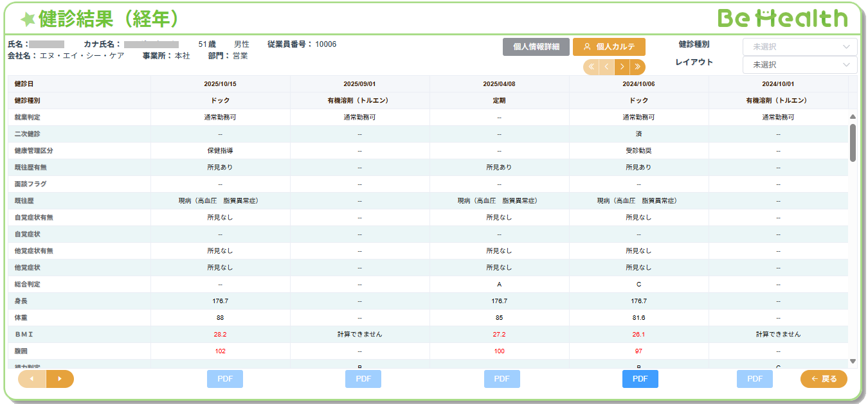Go back with the 戻る button

click(824, 379)
